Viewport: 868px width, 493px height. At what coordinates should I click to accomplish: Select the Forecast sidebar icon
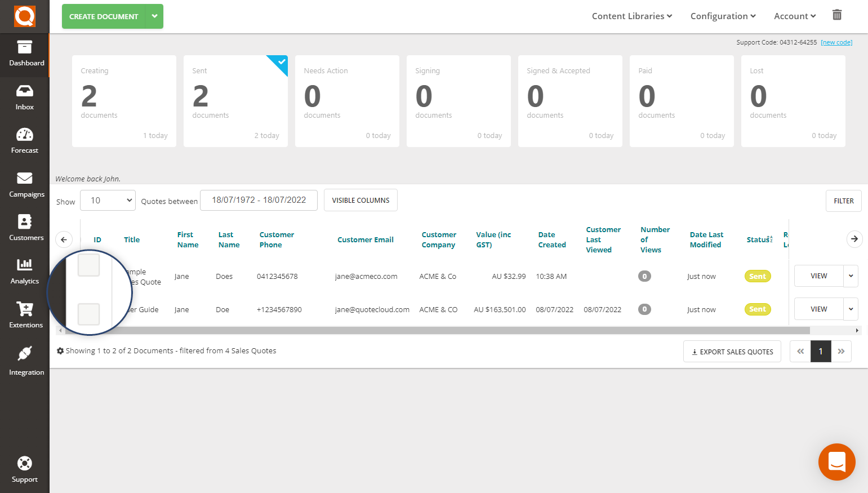24,140
